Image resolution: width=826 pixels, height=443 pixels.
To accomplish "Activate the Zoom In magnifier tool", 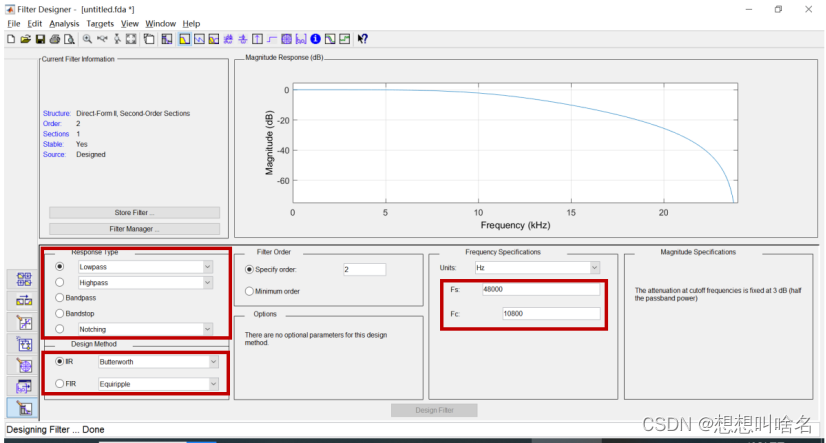I will [x=87, y=39].
